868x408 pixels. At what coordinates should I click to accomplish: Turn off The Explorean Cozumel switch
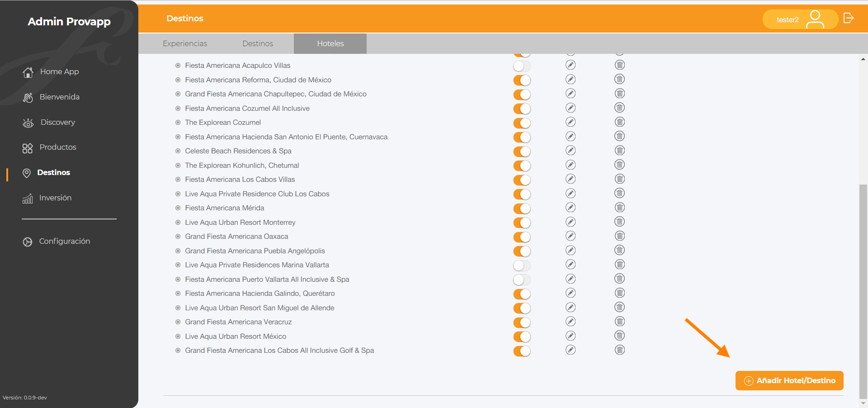tap(522, 123)
